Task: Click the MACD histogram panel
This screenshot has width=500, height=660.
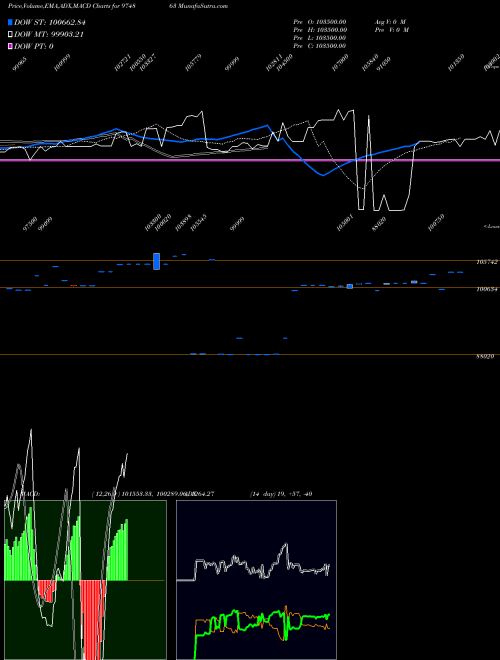Action: click(x=85, y=580)
